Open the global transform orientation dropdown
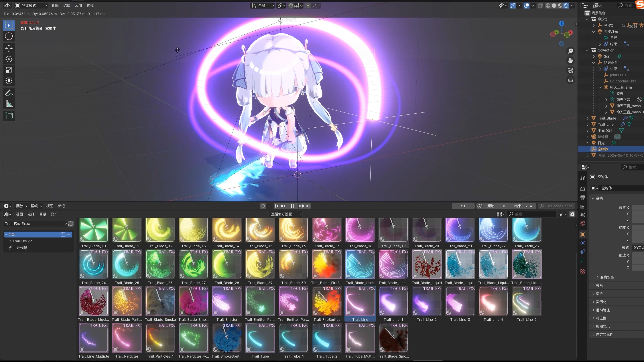The height and width of the screenshot is (362, 644). (263, 5)
